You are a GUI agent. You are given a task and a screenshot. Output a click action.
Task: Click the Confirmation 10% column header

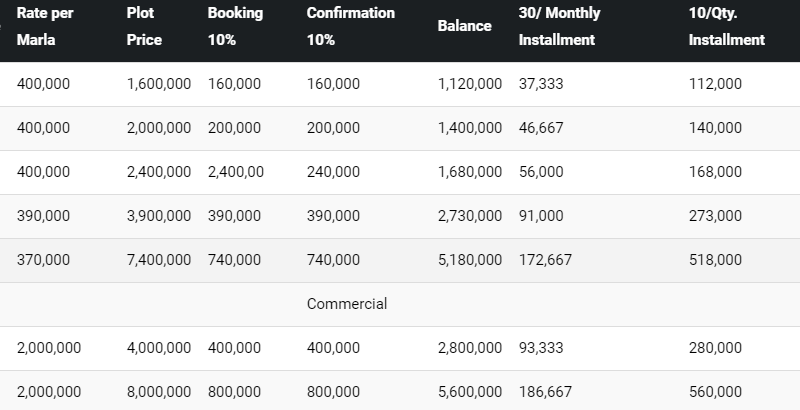(x=350, y=27)
